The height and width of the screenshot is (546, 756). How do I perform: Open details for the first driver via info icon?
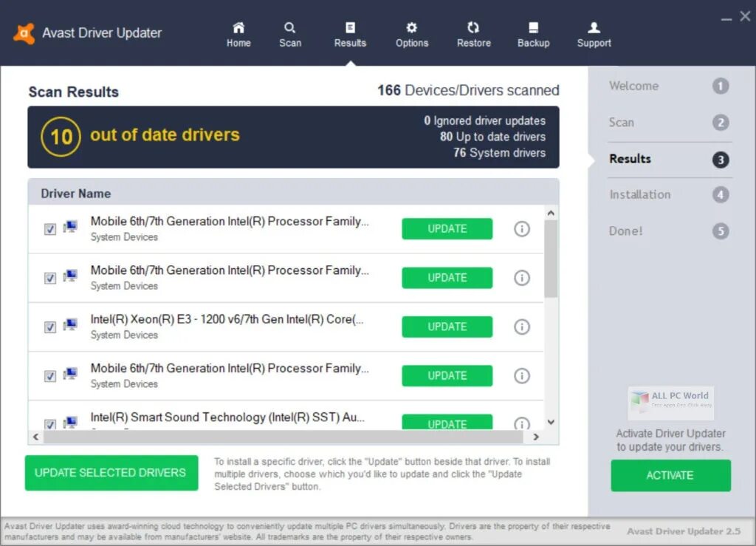click(522, 229)
